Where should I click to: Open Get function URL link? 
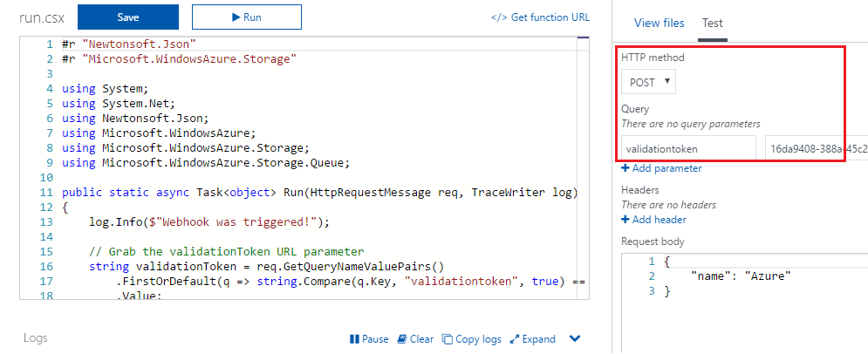coord(540,17)
